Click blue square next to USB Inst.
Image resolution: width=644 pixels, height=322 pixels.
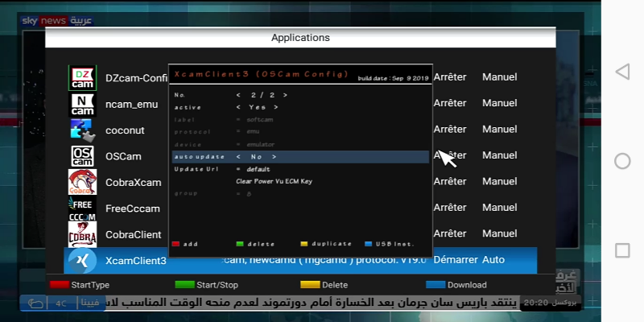369,244
